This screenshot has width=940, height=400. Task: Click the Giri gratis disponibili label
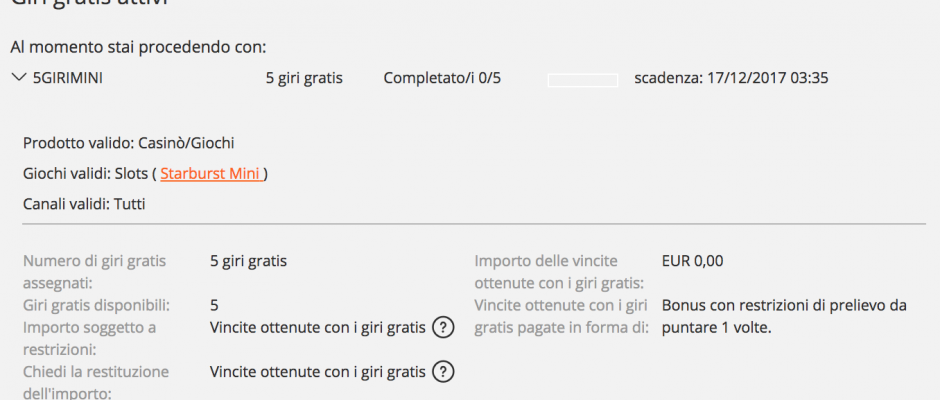[96, 305]
